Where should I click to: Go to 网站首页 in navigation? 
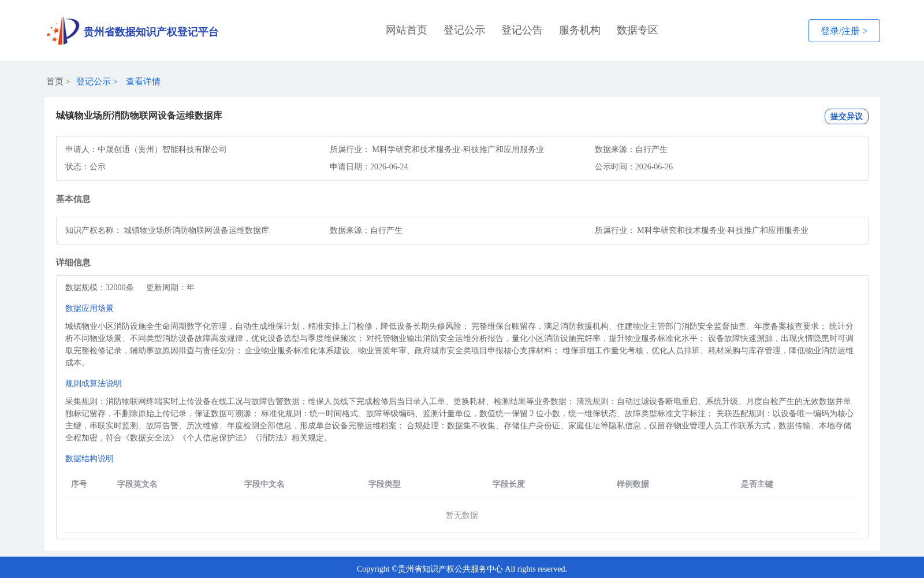(407, 30)
